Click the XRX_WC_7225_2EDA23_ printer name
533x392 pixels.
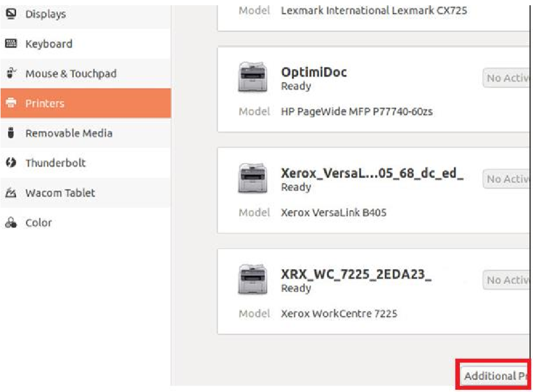(x=356, y=274)
